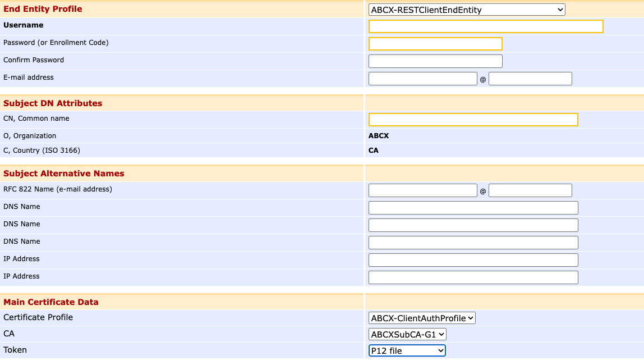Viewport: 644px width, 360px height.
Task: Click the Confirm Password field
Action: 435,61
